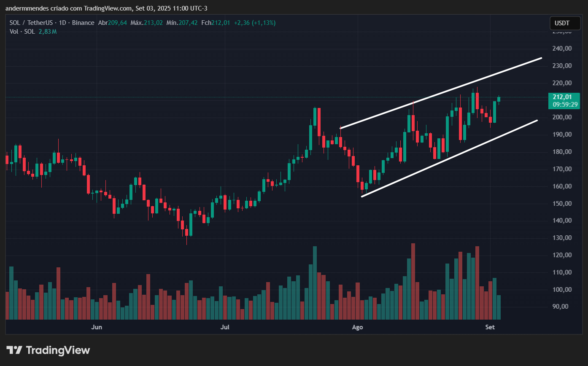Viewport: 588px width, 366px height.
Task: Click the change value +2,36 (+1,13%)
Action: [255, 23]
